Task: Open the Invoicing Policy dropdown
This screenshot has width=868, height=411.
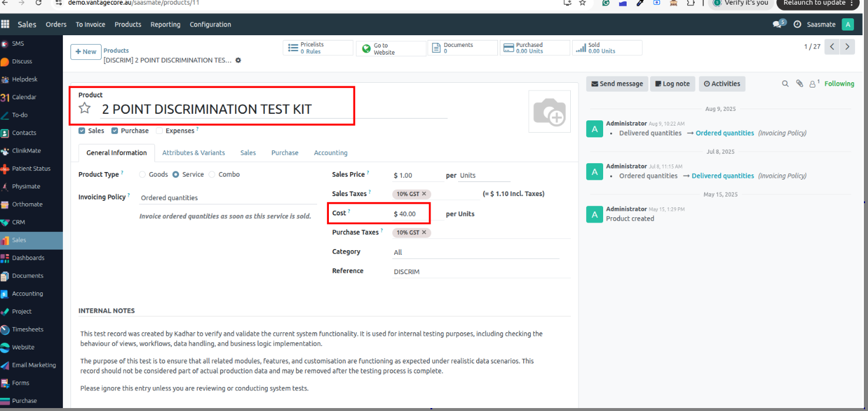Action: click(x=226, y=198)
